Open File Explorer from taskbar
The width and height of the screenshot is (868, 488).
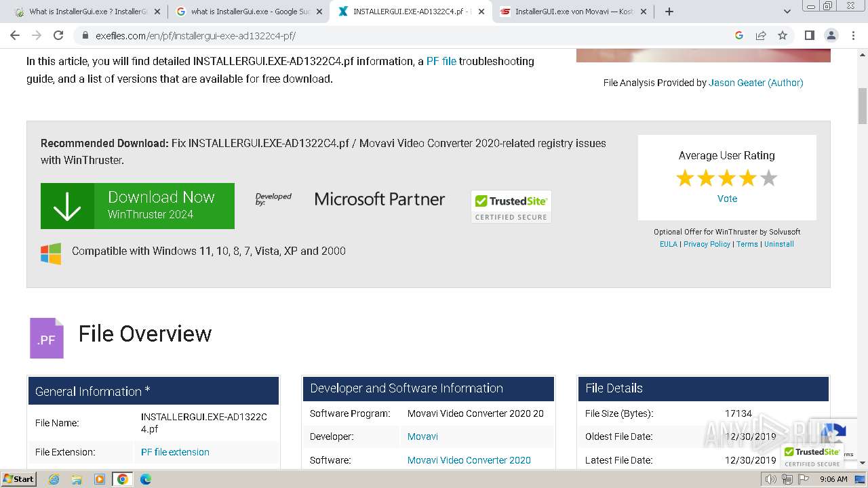[x=77, y=479]
